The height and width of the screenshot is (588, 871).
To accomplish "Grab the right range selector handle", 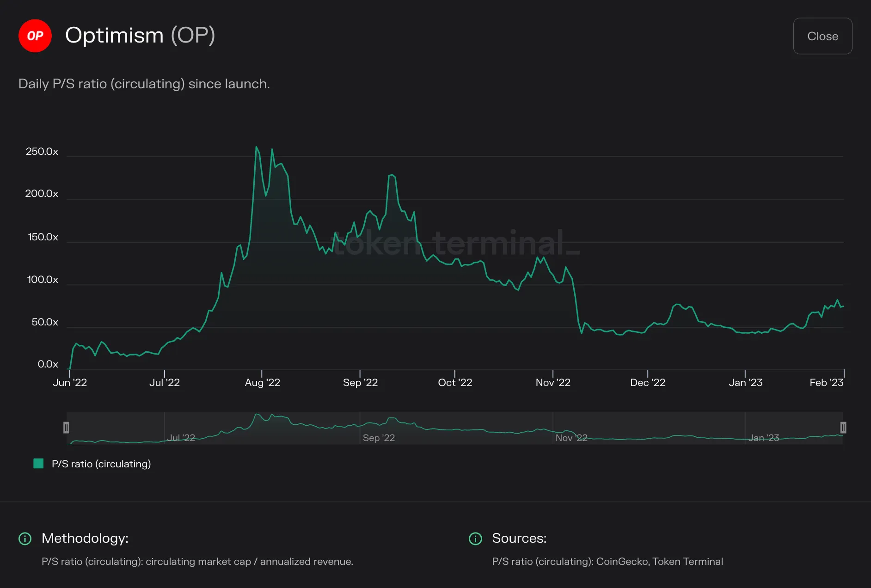I will [x=843, y=428].
